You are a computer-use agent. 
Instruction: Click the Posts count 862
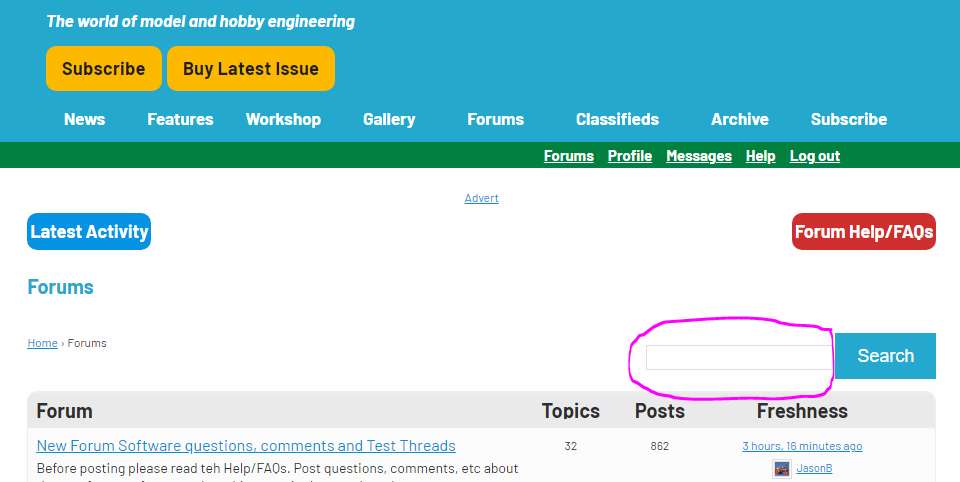coord(659,446)
